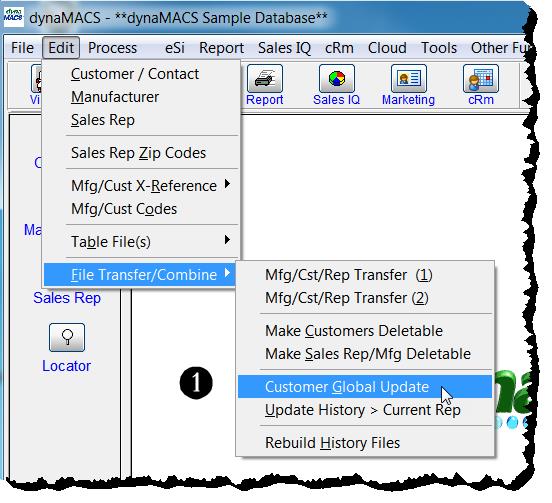Select Customer Global Update

[x=365, y=387]
